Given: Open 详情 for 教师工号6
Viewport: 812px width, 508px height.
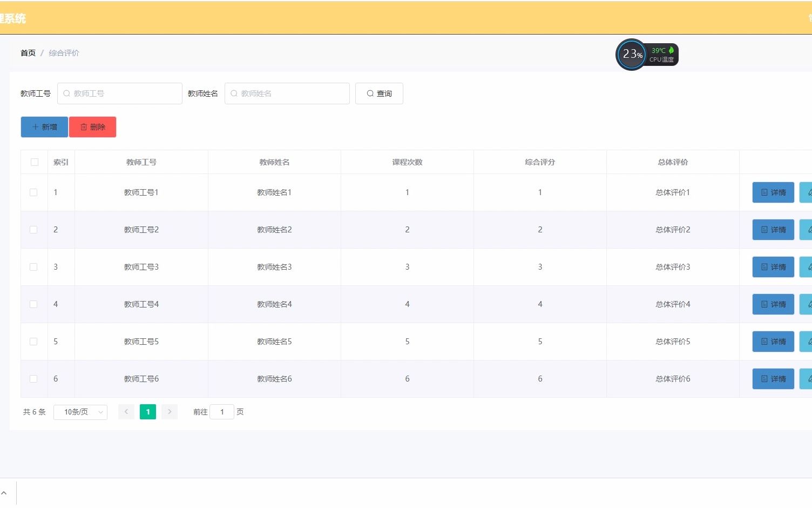Looking at the screenshot, I should [x=773, y=378].
